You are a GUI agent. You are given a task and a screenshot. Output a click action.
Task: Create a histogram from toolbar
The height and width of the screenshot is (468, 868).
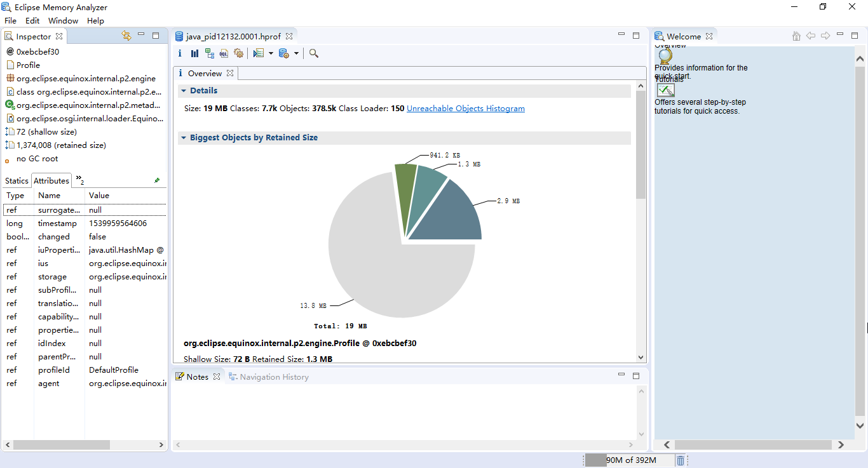point(194,53)
